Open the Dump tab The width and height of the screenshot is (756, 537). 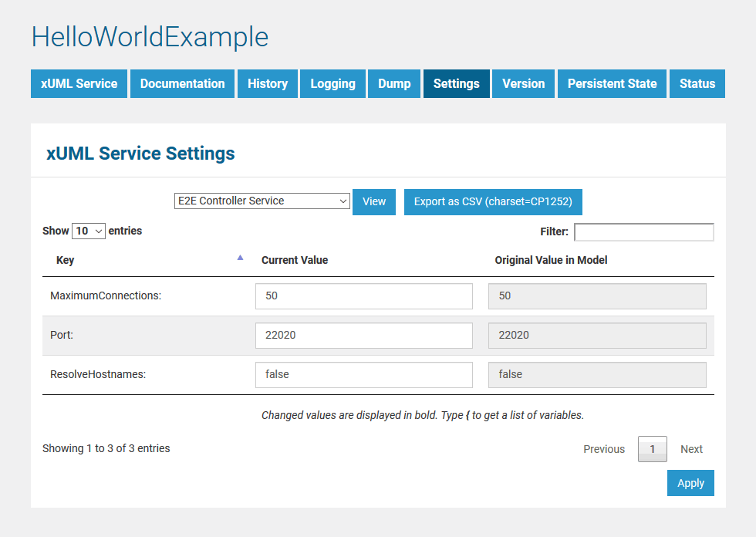[394, 84]
